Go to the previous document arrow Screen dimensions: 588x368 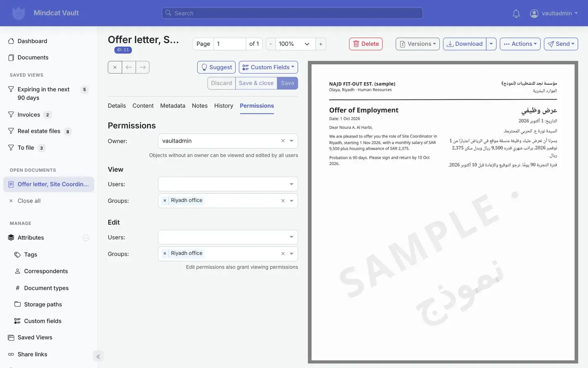pos(129,67)
